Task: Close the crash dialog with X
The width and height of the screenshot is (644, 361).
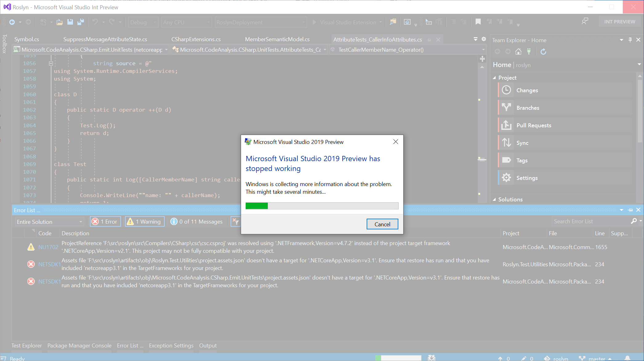Action: [x=396, y=142]
